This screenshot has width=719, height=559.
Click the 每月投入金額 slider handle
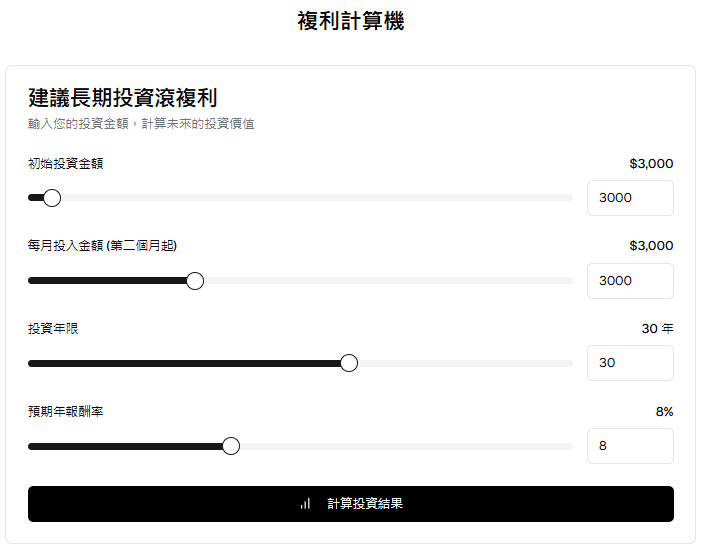click(195, 281)
